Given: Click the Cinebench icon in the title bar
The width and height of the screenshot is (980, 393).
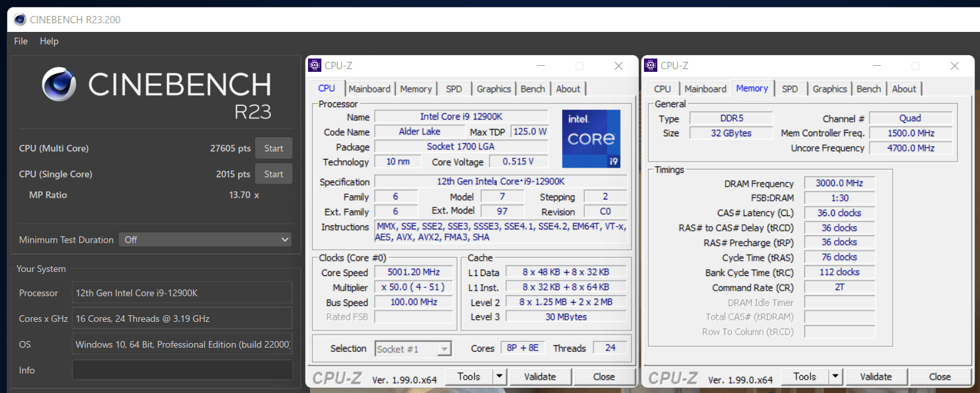Looking at the screenshot, I should 20,20.
